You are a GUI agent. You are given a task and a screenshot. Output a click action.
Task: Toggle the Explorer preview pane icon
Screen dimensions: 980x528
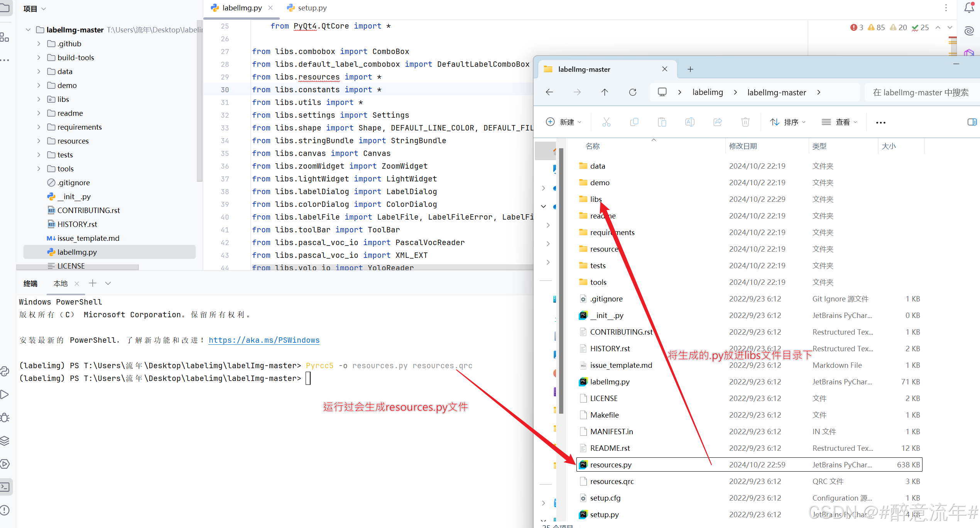[972, 122]
